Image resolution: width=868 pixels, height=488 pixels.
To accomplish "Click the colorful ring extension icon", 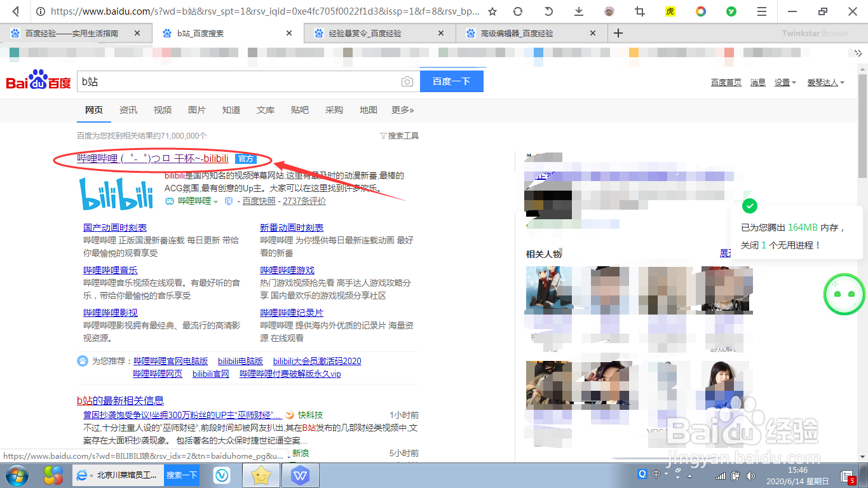I will click(x=701, y=11).
